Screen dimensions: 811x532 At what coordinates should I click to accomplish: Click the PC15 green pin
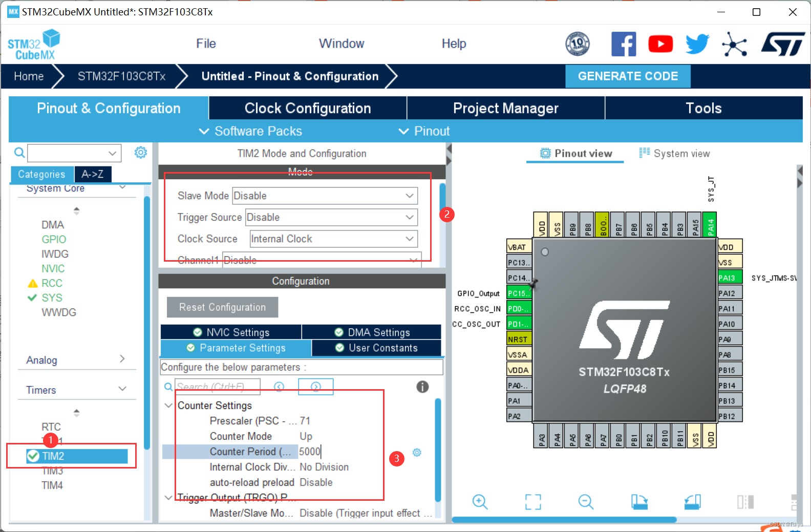[519, 293]
